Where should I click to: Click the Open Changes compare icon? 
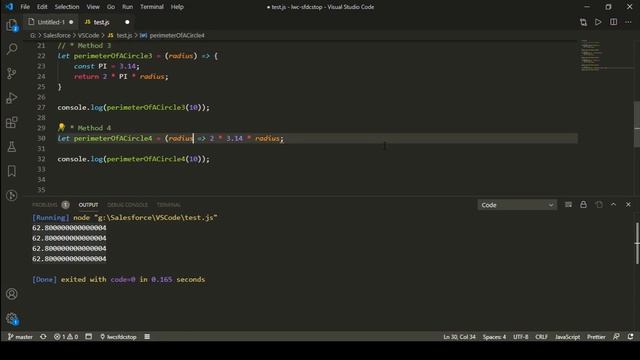pyautogui.click(x=583, y=22)
